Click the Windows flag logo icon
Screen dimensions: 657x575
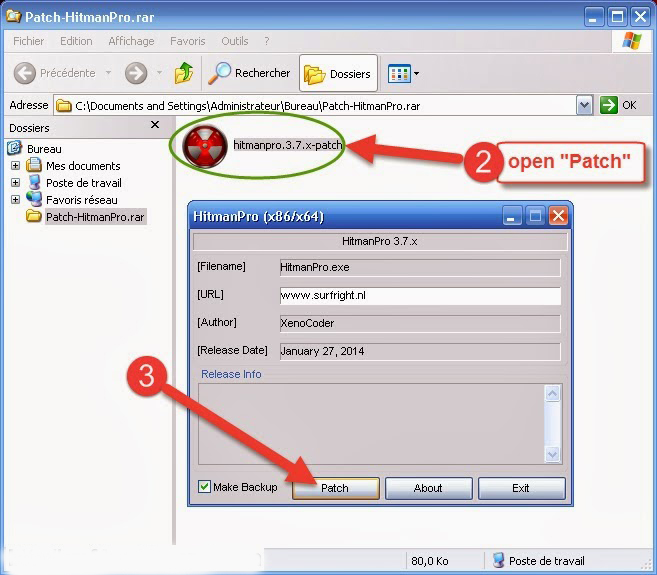click(x=632, y=41)
